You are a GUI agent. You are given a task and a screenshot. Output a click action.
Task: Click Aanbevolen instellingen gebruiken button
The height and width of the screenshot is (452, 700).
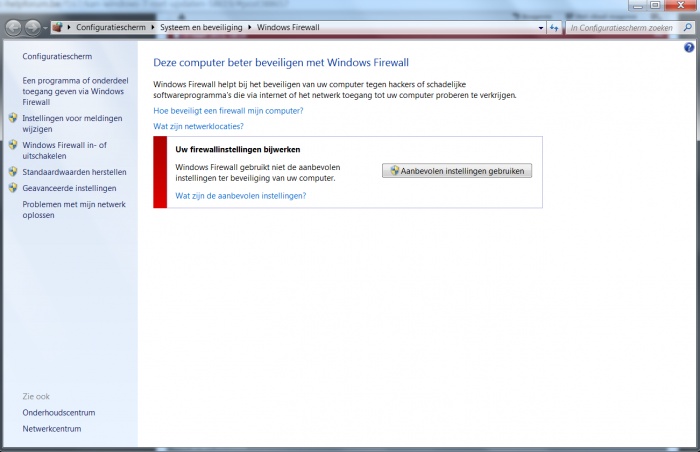(457, 171)
